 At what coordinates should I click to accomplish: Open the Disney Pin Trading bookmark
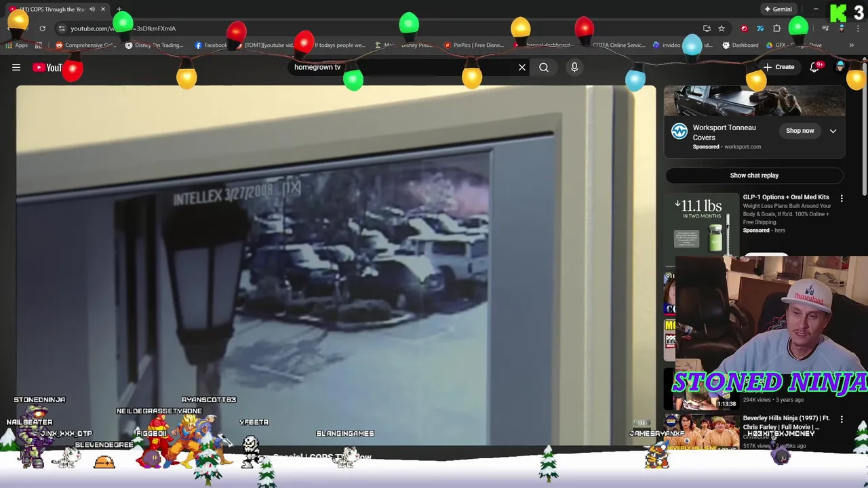(155, 45)
